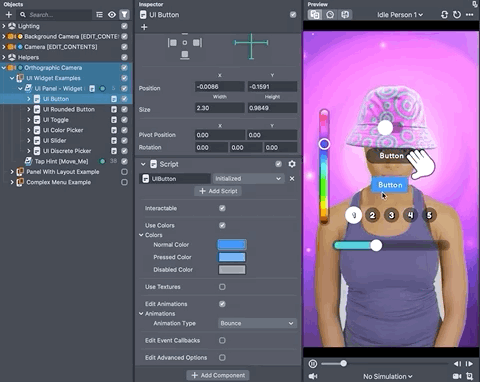Image resolution: width=480 pixels, height=382 pixels.
Task: Open the preview three-dots more menu
Action: (x=470, y=15)
